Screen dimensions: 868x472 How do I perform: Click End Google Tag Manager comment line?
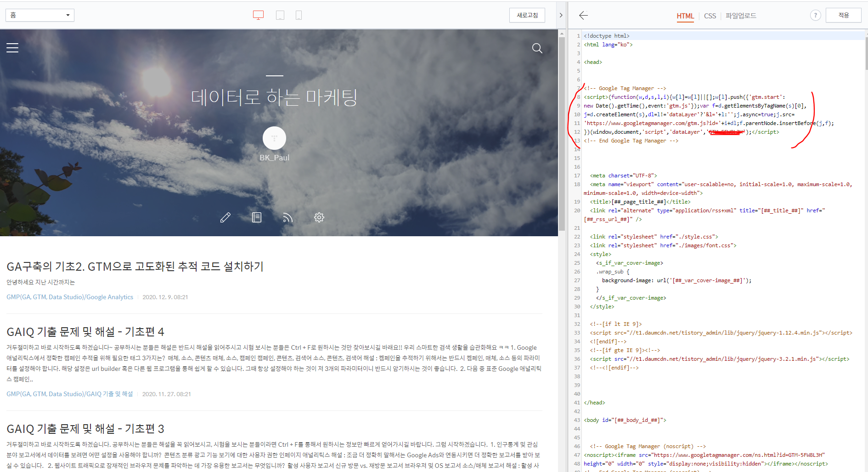tap(631, 141)
